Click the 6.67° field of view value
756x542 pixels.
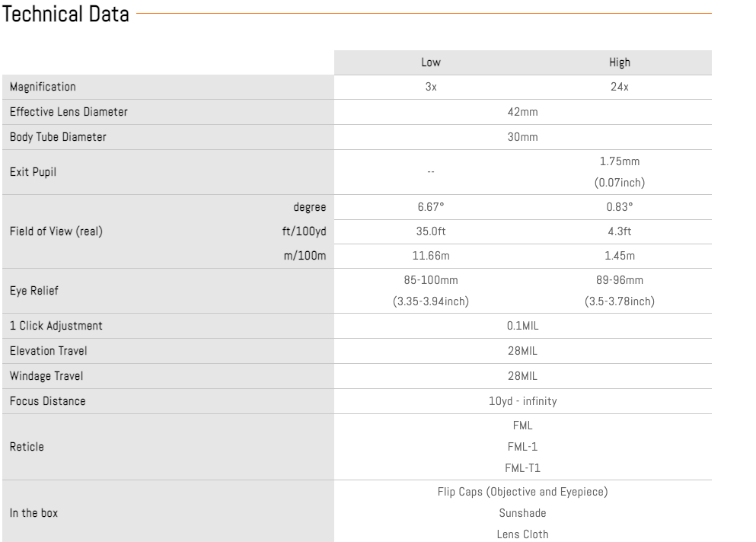[x=430, y=206]
